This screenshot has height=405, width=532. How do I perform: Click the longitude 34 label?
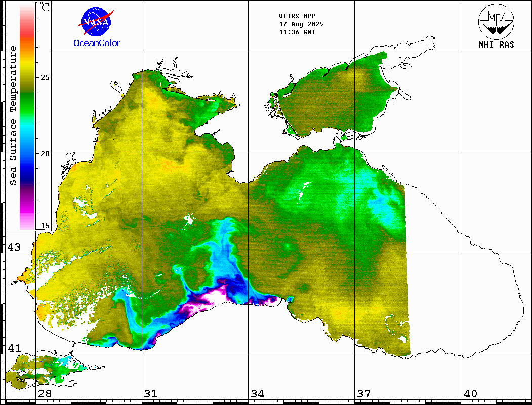[258, 393]
